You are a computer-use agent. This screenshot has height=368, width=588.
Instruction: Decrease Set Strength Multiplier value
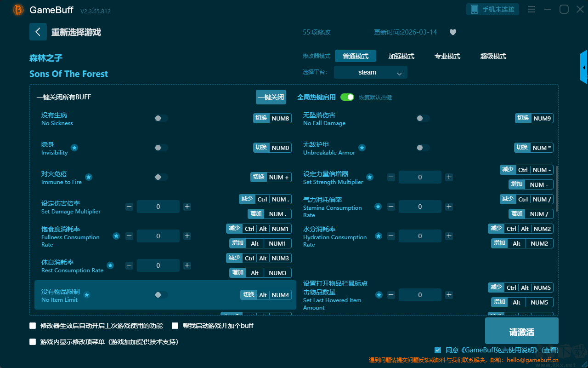[x=391, y=177]
